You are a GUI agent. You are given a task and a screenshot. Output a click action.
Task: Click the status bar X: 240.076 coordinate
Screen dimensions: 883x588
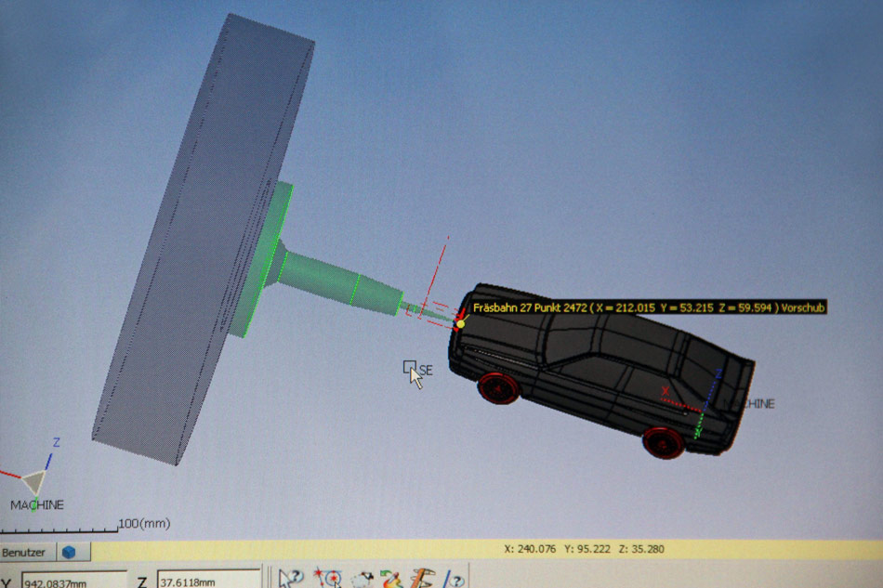(530, 549)
